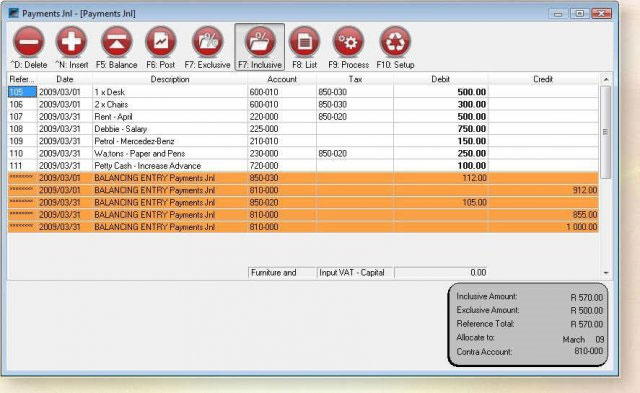Click tax code 850-030 in Desk row
640x393 pixels.
tap(332, 92)
